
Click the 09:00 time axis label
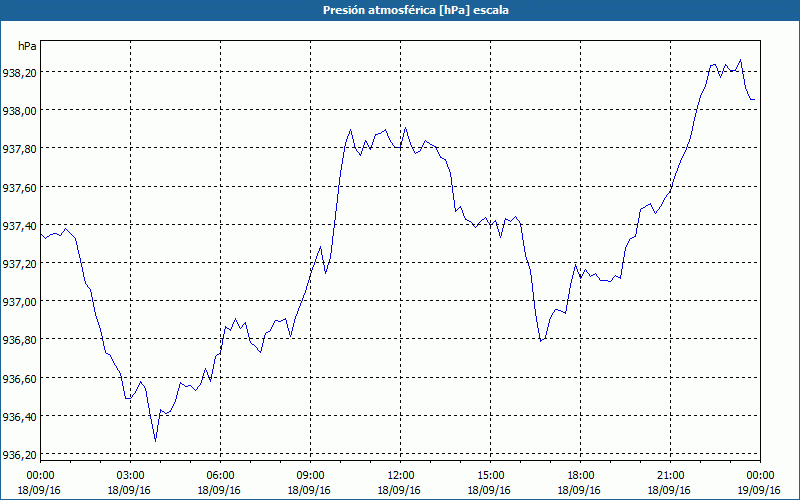[x=310, y=476]
